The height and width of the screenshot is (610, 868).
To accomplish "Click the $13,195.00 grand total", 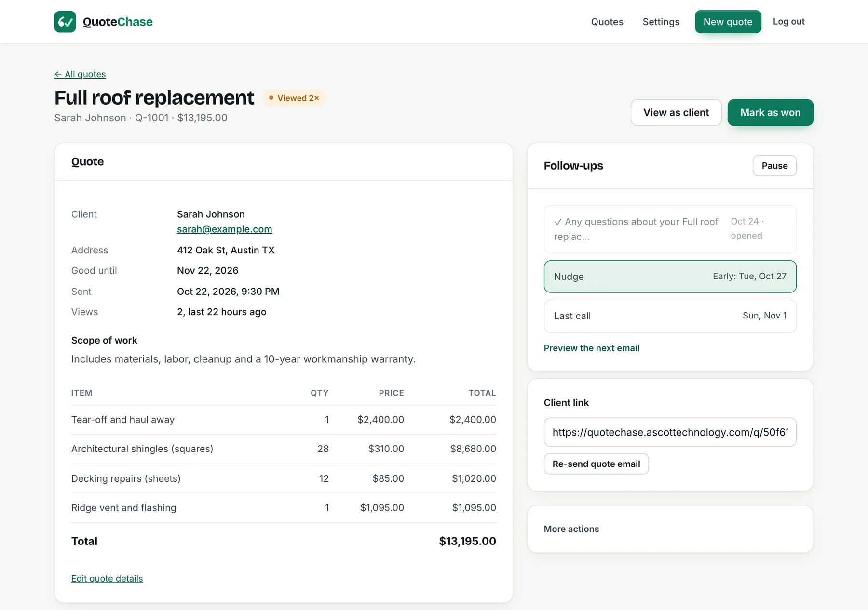I will (x=467, y=541).
